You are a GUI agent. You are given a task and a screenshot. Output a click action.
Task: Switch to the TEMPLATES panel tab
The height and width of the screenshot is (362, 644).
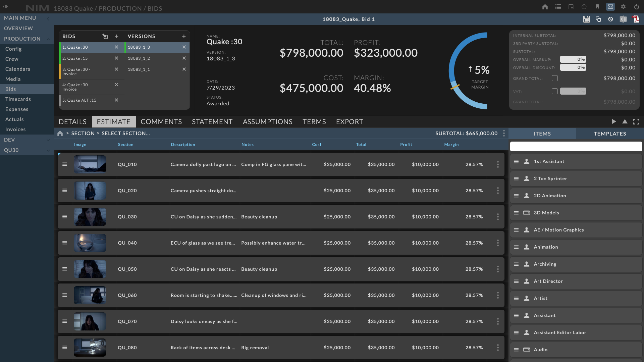[609, 133]
